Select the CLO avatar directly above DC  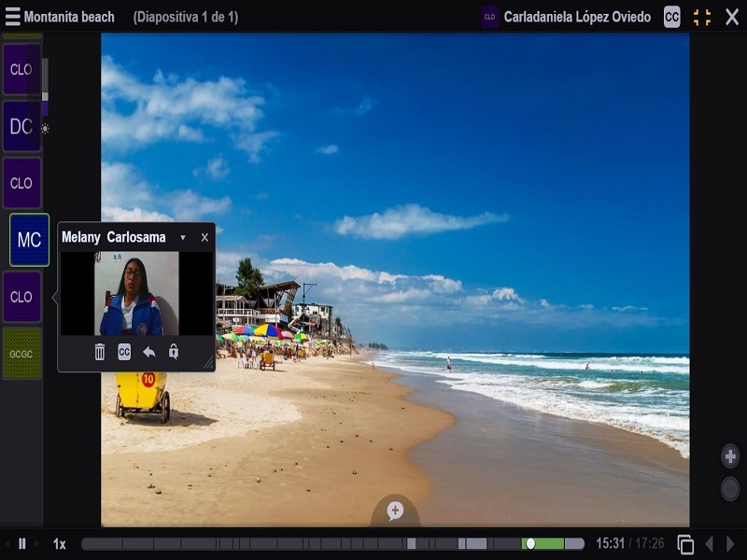pos(21,69)
